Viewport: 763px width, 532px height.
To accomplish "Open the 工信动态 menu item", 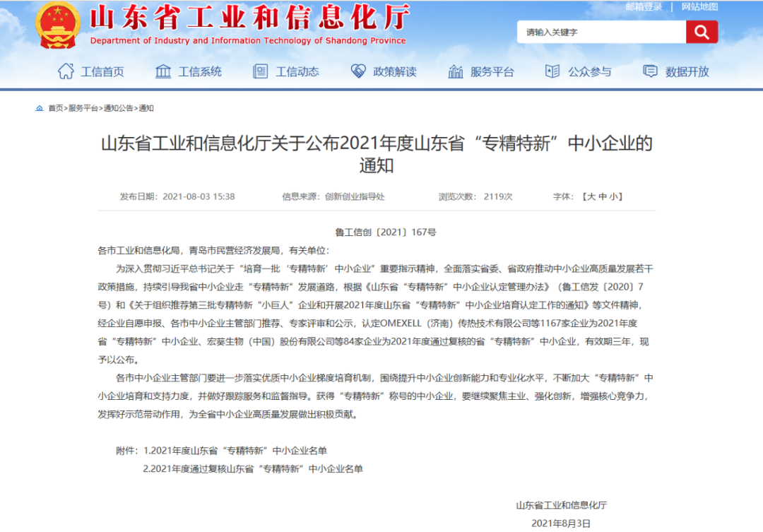I will coord(297,72).
